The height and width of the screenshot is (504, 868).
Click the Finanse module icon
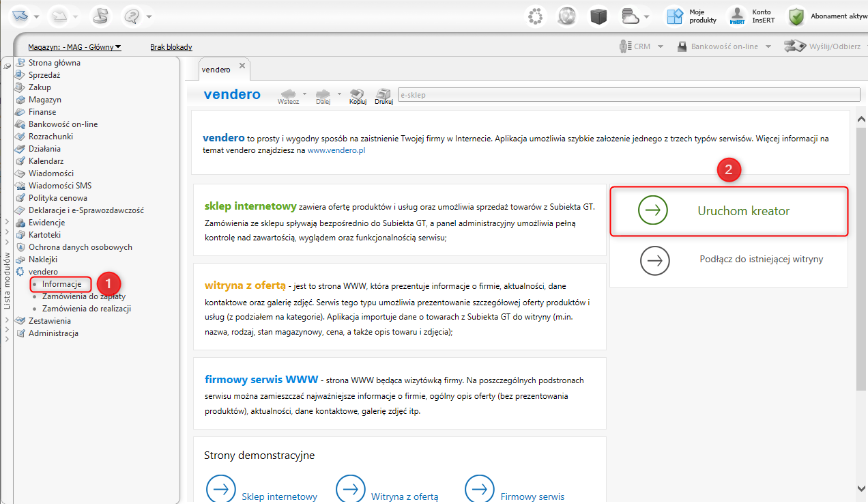point(20,112)
